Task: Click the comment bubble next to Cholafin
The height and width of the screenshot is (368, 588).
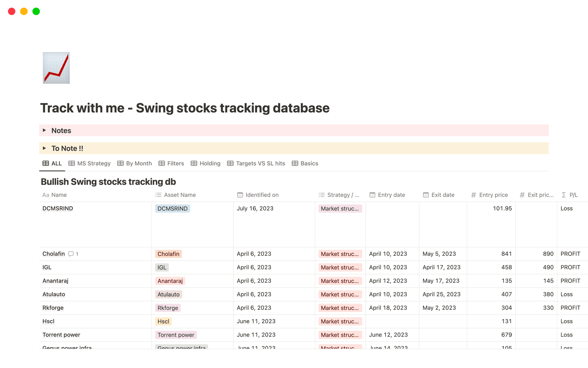Action: (71, 254)
